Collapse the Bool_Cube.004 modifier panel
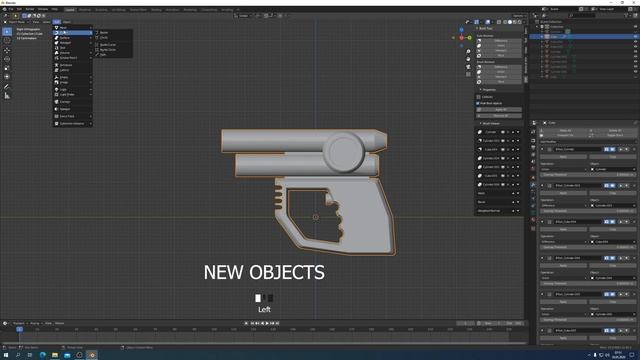The image size is (640, 360). pyautogui.click(x=542, y=222)
